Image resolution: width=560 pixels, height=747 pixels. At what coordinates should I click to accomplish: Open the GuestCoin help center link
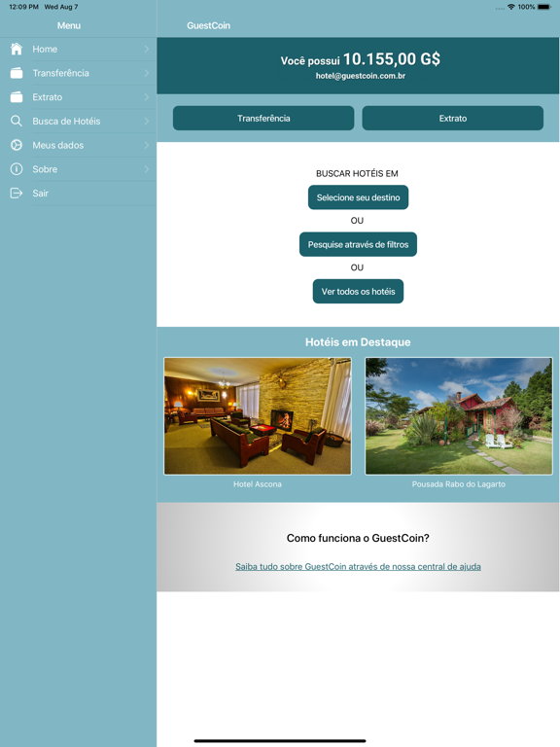coord(358,566)
